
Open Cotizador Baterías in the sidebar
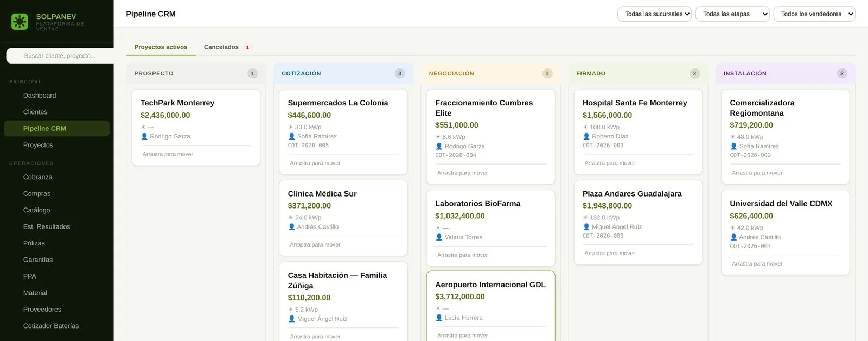point(56,326)
